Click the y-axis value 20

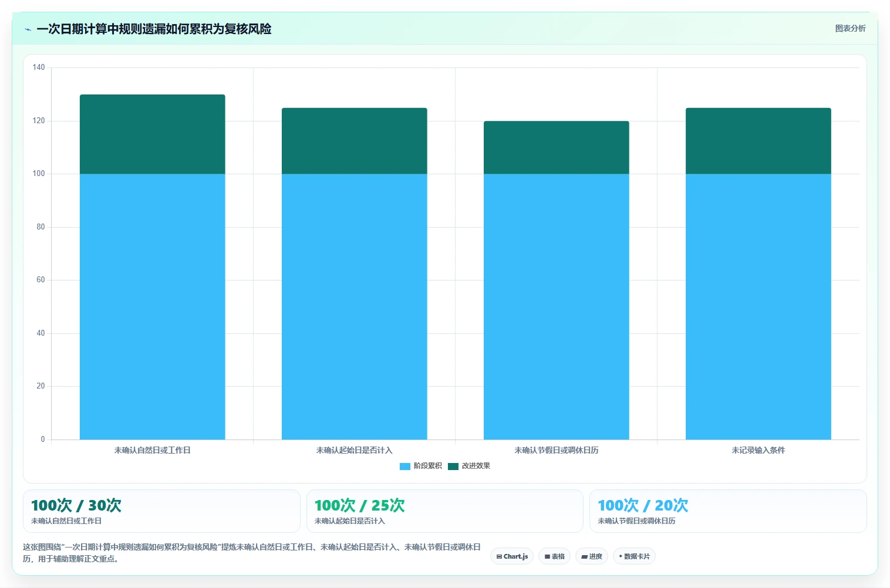[41, 386]
